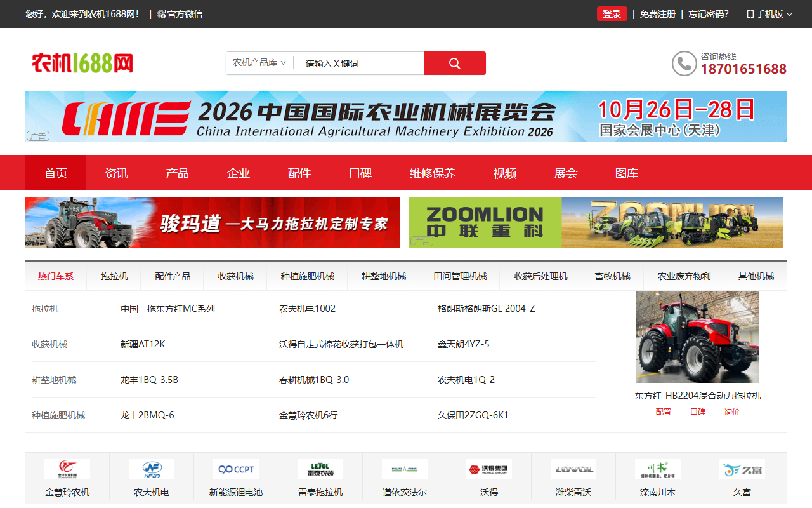Open 沃得自走式棉花收获打包一体机 link
This screenshot has height=508, width=812.
tap(341, 344)
